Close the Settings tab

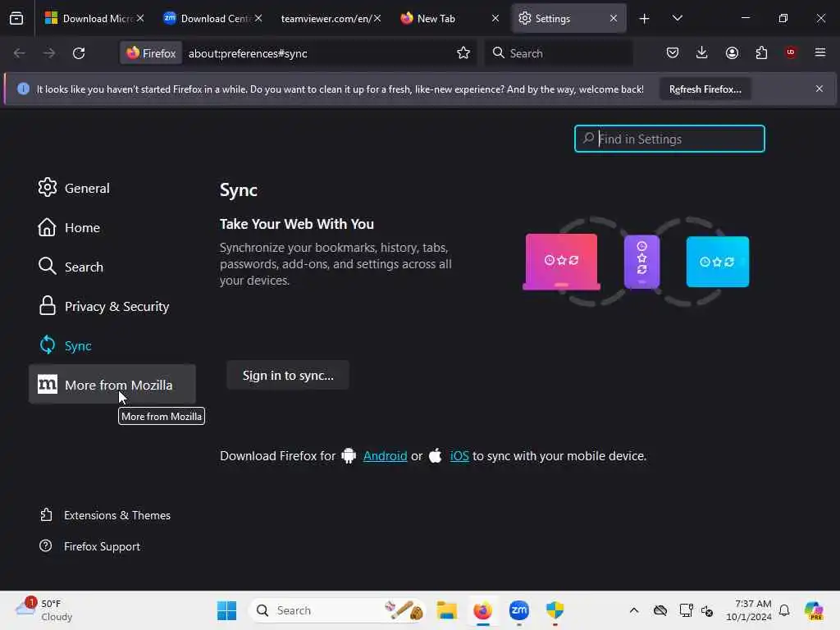pyautogui.click(x=614, y=18)
